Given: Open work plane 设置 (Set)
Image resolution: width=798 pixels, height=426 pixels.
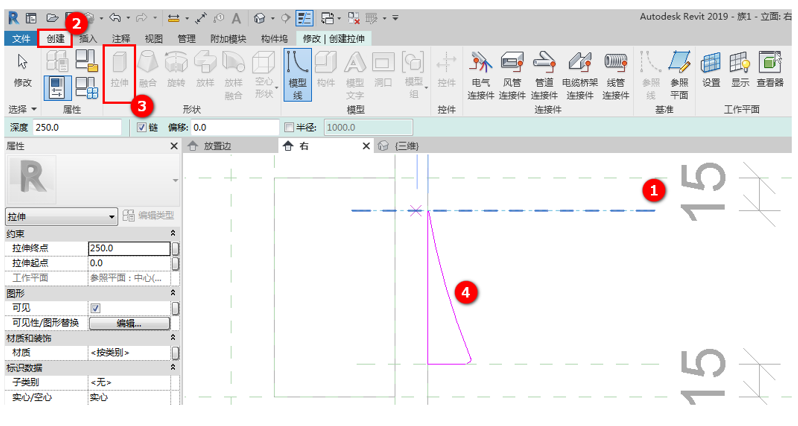Looking at the screenshot, I should 711,70.
